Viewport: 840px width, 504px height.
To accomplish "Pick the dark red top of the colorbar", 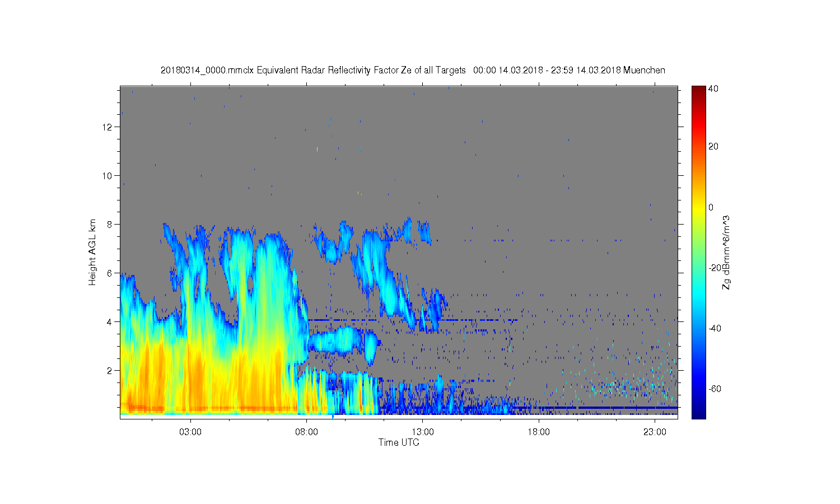I will pos(698,90).
